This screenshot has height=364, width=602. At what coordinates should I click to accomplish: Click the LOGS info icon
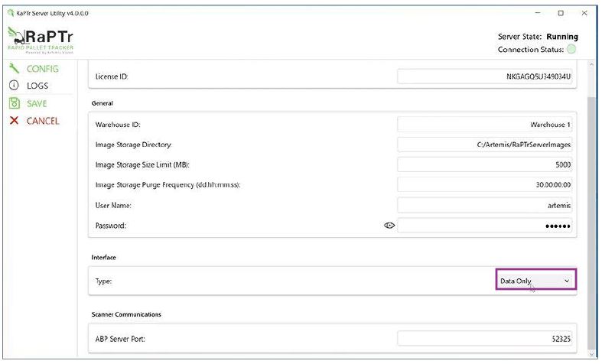[14, 86]
